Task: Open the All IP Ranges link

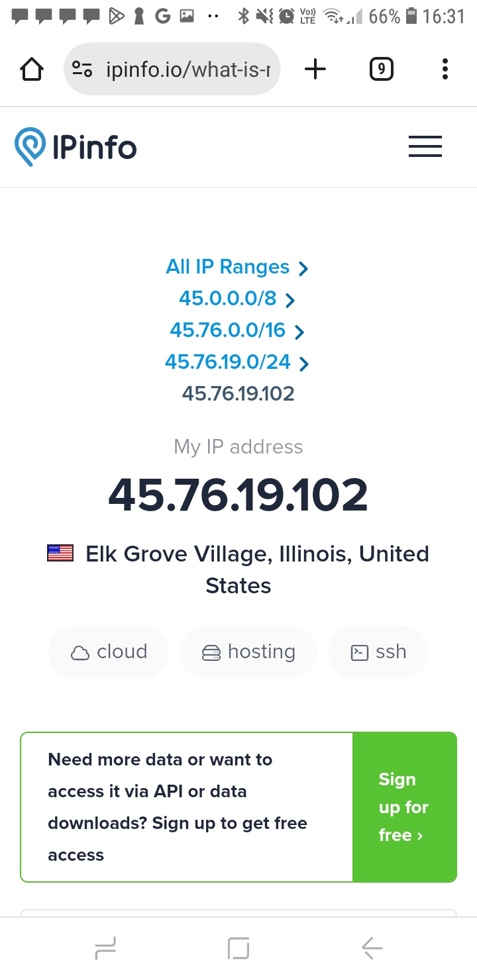Action: 227,267
